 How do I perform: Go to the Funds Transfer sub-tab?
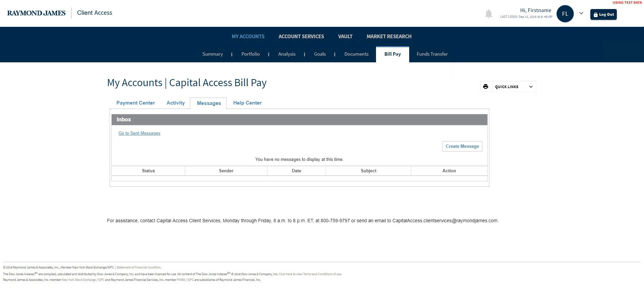[x=432, y=54]
